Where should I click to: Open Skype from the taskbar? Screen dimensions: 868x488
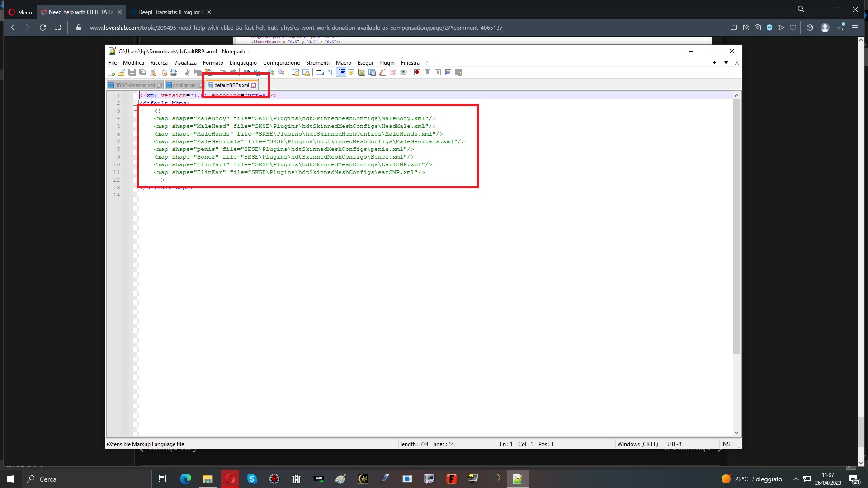252,479
